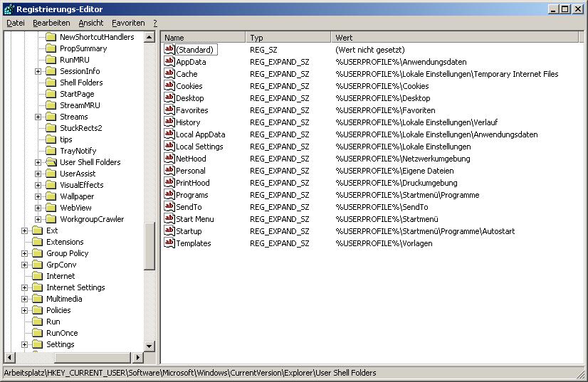Expand the Multimedia key
Viewport: 588px width, 382px height.
(x=24, y=299)
